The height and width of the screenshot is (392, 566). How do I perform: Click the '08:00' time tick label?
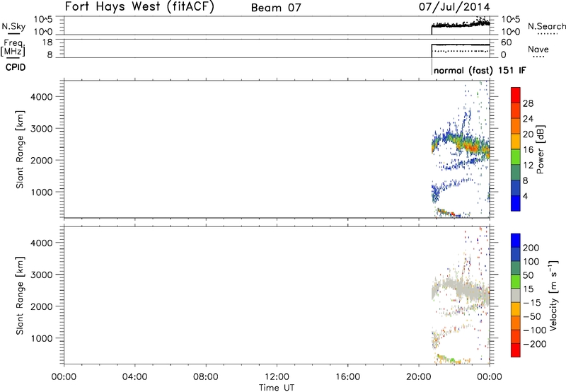tap(205, 377)
